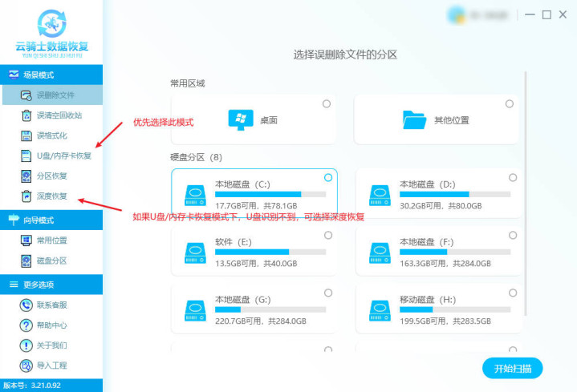
Task: Start scanning with 开始扫描 button
Action: coord(512,368)
